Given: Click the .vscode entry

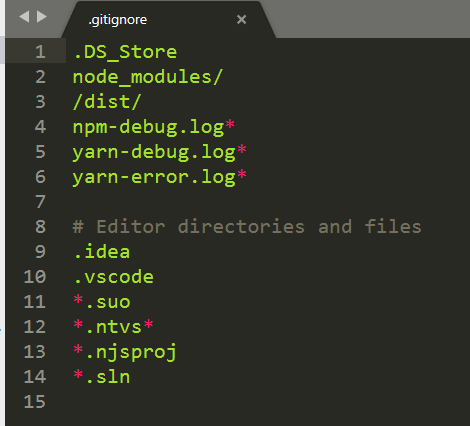Looking at the screenshot, I should [113, 277].
